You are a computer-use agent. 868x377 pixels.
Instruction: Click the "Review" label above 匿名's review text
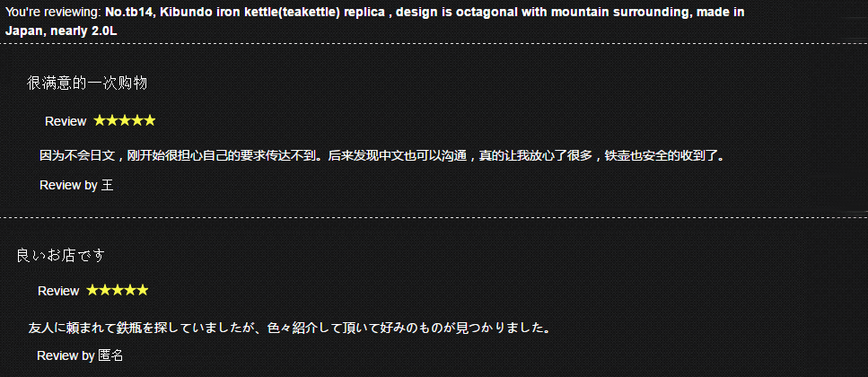click(x=58, y=291)
